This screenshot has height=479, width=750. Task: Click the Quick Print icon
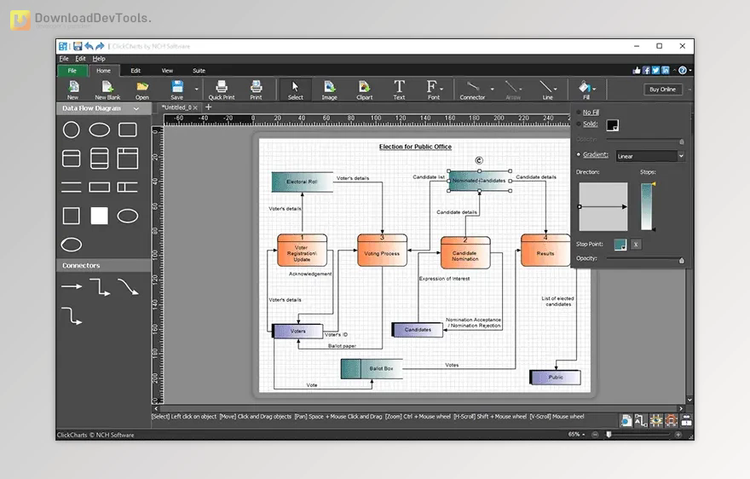(221, 89)
